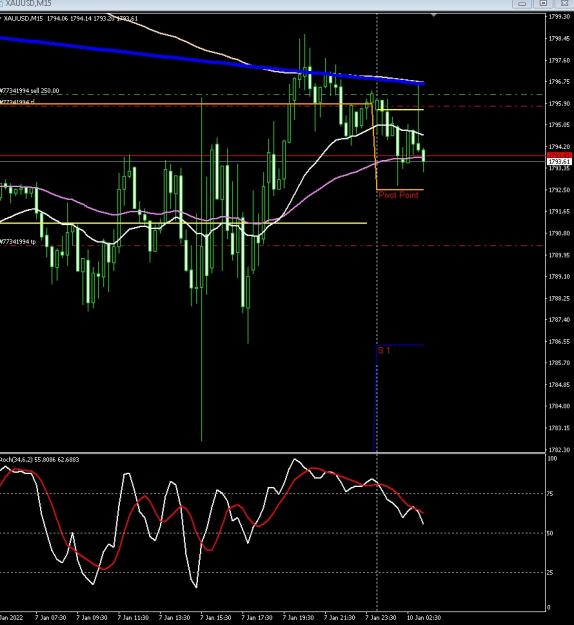Click the stochastic 25 level value
Screen dimensions: 574x625
(x=550, y=573)
